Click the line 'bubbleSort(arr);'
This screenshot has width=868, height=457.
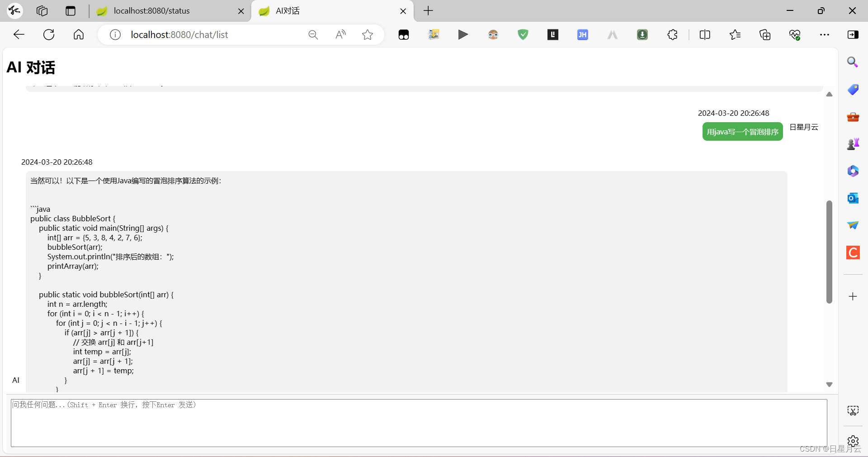point(75,247)
